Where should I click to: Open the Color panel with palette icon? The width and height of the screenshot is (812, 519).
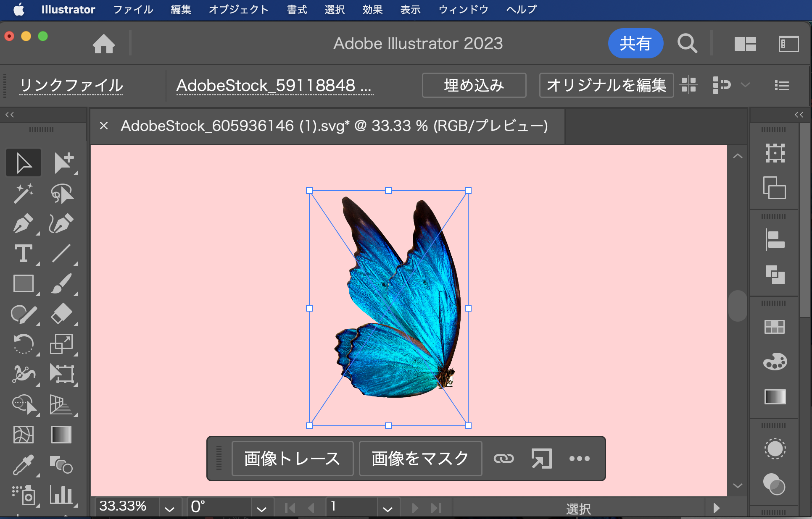pos(775,362)
